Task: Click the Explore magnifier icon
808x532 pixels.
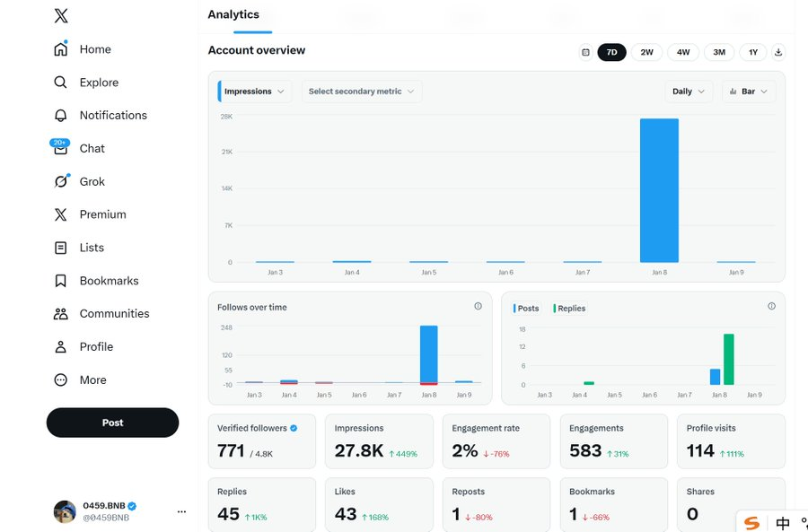Action: tap(61, 83)
